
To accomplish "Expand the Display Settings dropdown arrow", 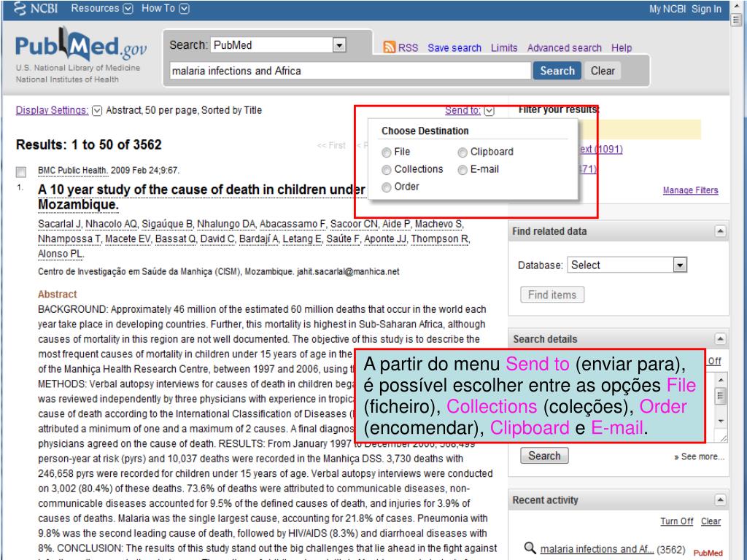I will pyautogui.click(x=97, y=111).
